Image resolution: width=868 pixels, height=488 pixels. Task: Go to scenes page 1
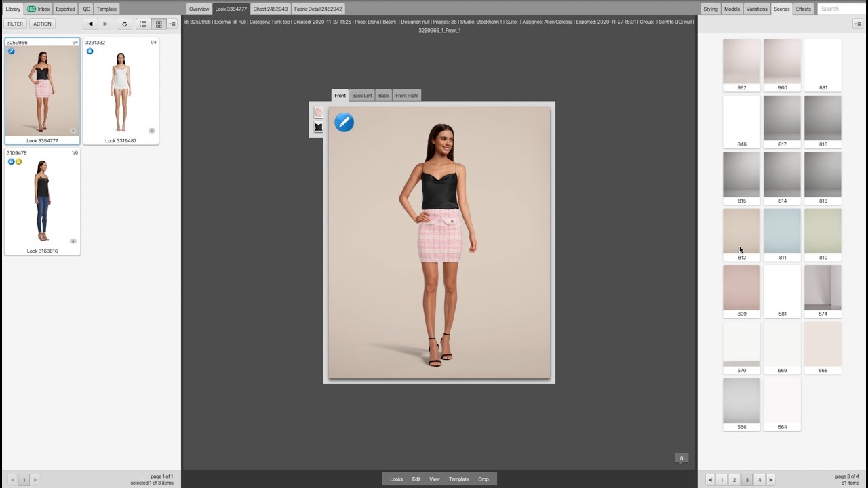(722, 480)
